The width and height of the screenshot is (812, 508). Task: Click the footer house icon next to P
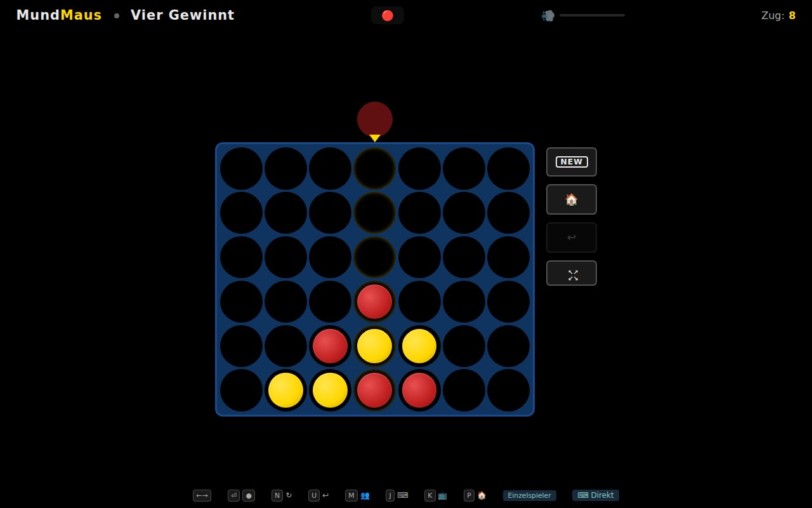pyautogui.click(x=481, y=495)
